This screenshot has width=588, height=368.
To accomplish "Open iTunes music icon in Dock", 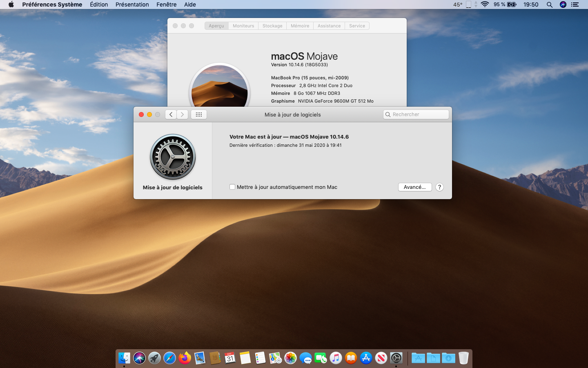I will click(336, 358).
